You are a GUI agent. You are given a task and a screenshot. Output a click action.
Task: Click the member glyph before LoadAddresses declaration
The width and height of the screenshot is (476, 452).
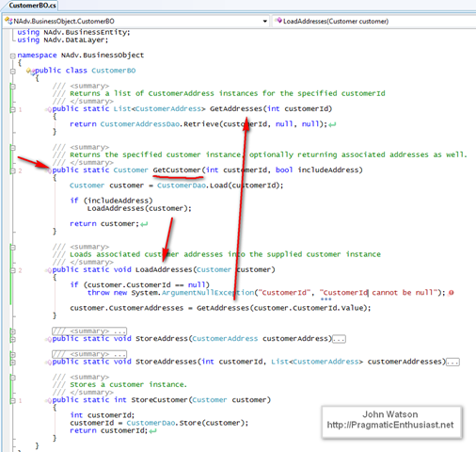49,270
